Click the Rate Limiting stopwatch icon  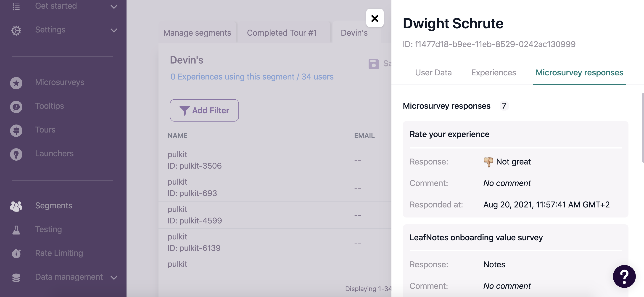16,253
